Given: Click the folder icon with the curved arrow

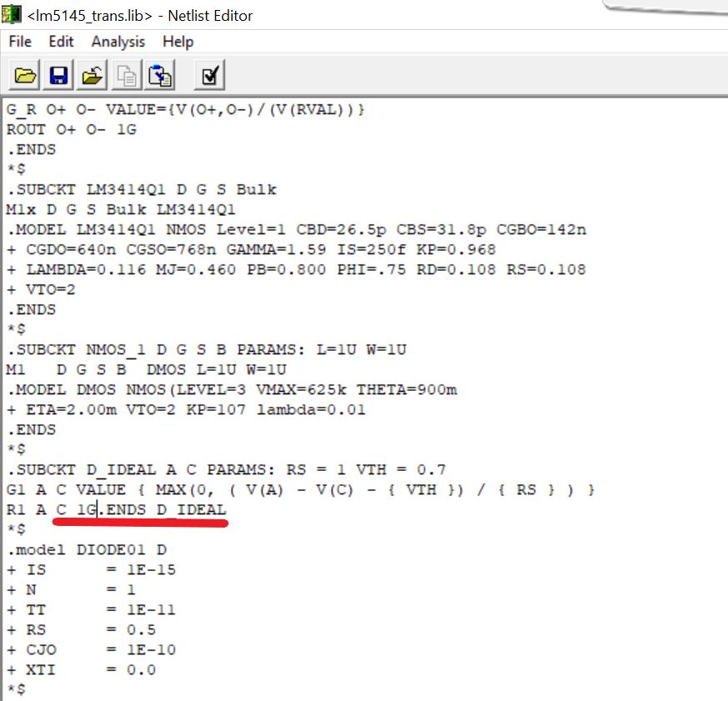Looking at the screenshot, I should pyautogui.click(x=92, y=75).
